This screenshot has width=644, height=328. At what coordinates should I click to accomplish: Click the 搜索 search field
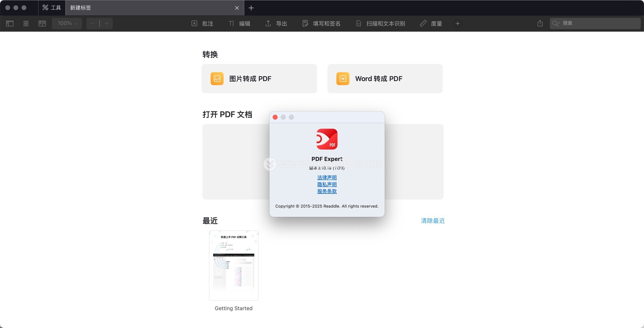[595, 23]
